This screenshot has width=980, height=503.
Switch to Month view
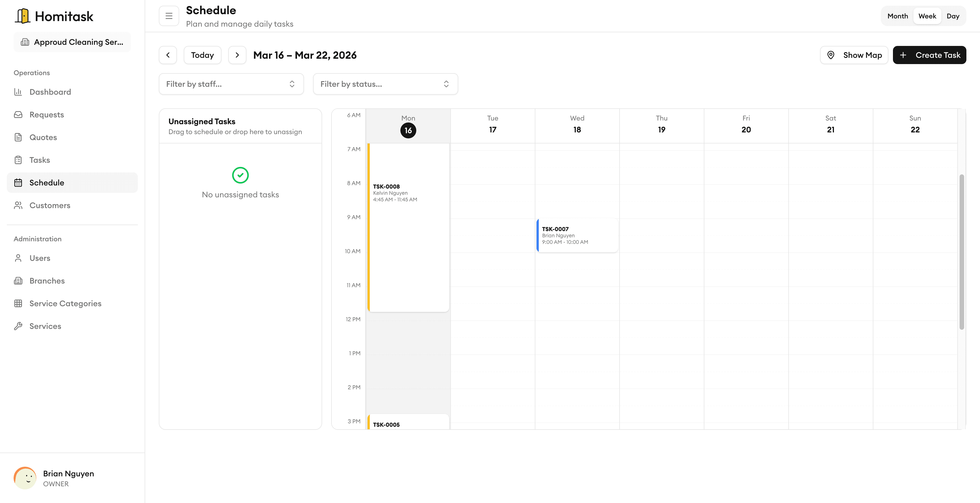tap(897, 16)
